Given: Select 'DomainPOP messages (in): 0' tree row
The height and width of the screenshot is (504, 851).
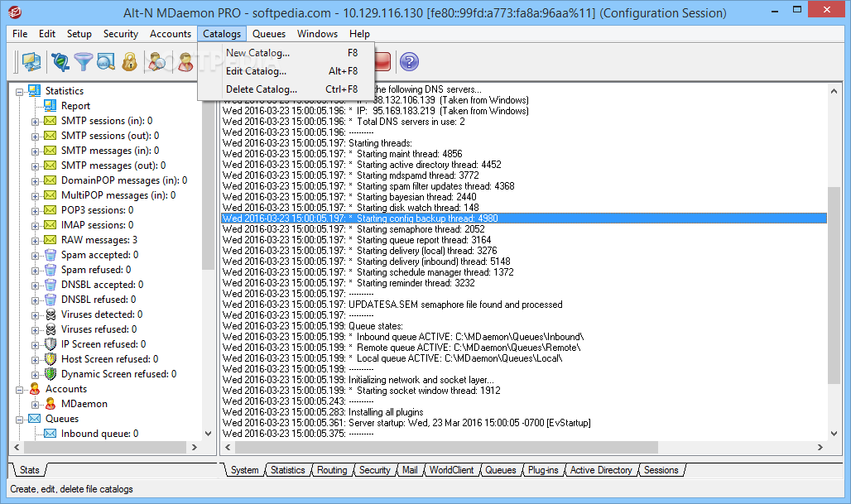Looking at the screenshot, I should 123,180.
